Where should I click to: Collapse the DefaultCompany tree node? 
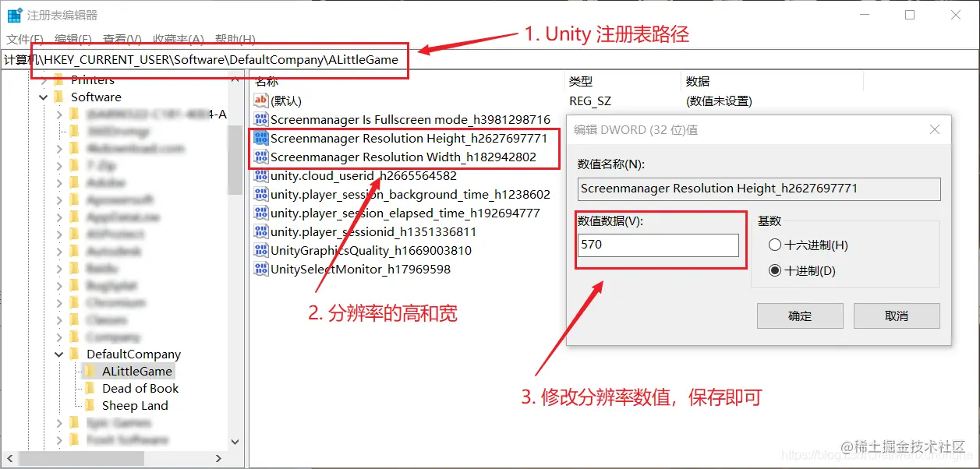(59, 354)
